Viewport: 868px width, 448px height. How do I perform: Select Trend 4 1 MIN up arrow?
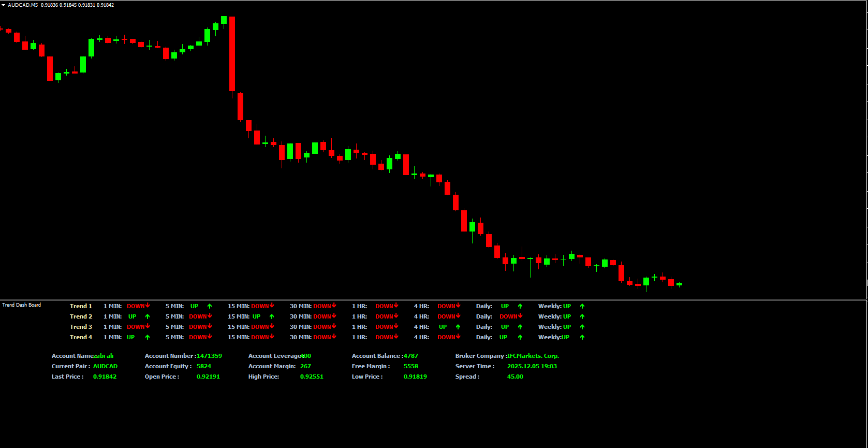click(x=148, y=337)
